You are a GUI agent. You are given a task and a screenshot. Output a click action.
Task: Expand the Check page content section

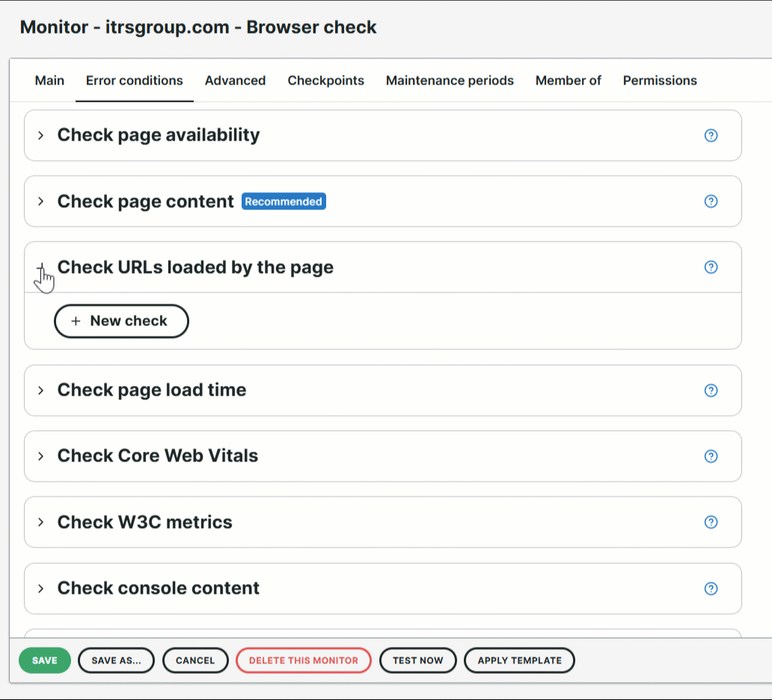pos(41,201)
